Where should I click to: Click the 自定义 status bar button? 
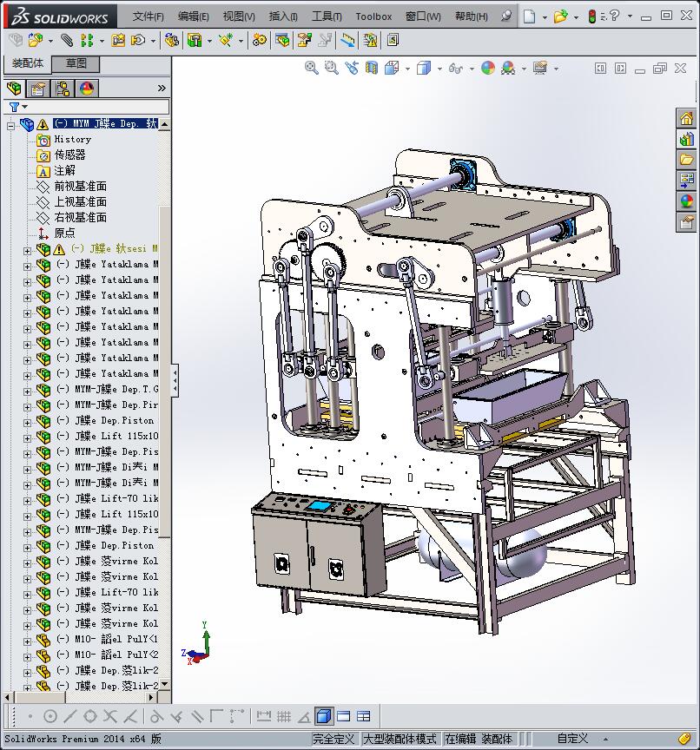click(x=572, y=739)
